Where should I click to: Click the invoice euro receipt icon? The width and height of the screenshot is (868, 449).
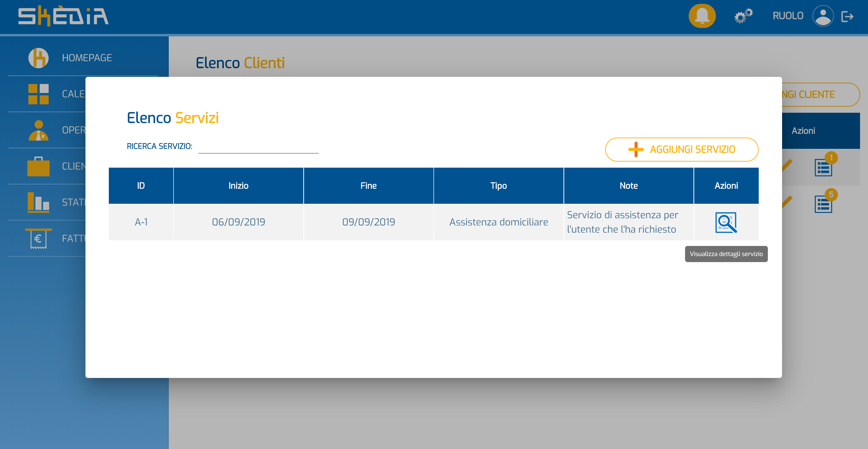(39, 239)
